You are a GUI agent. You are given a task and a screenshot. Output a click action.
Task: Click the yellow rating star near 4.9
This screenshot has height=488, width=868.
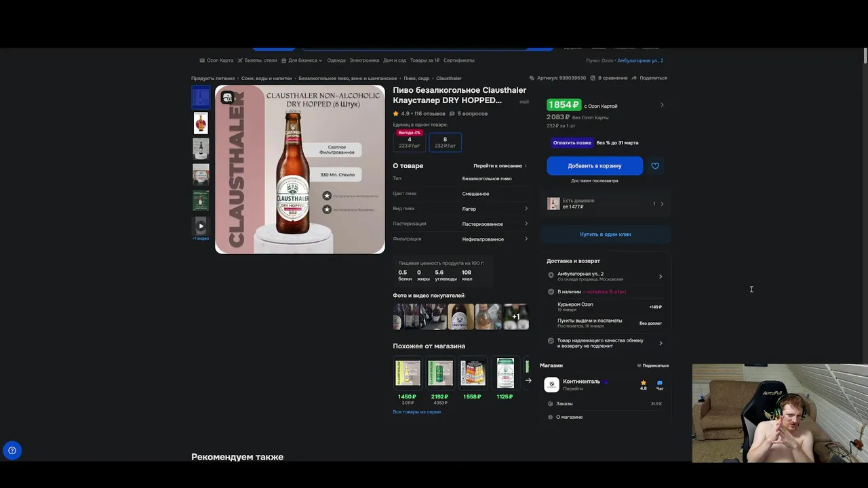pyautogui.click(x=396, y=114)
